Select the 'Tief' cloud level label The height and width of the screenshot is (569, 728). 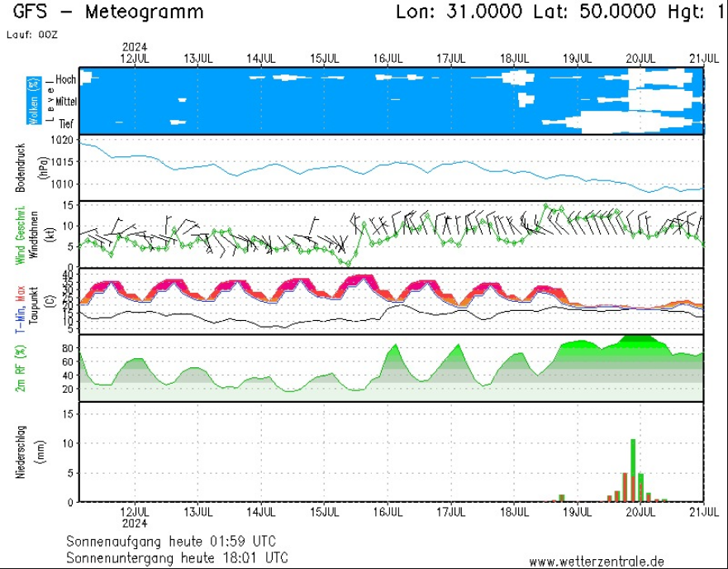tap(66, 123)
